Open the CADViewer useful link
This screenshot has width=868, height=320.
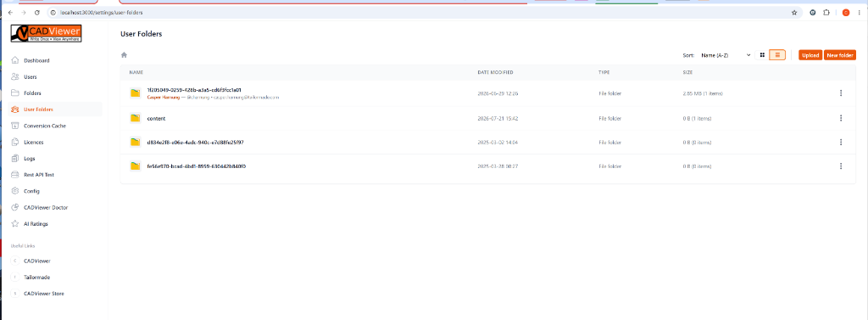37,261
